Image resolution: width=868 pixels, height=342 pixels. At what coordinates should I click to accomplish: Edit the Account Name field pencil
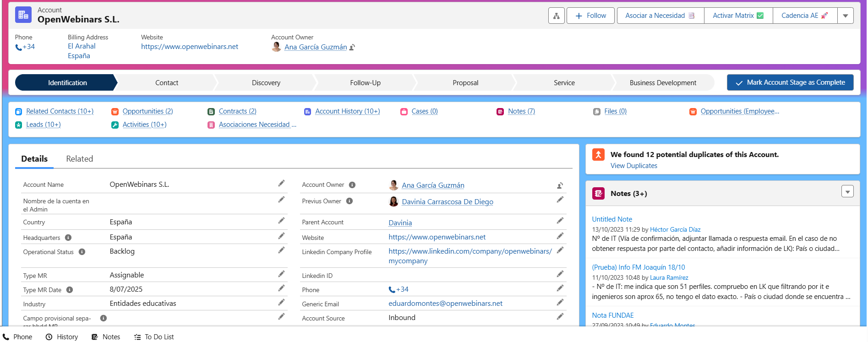(281, 184)
